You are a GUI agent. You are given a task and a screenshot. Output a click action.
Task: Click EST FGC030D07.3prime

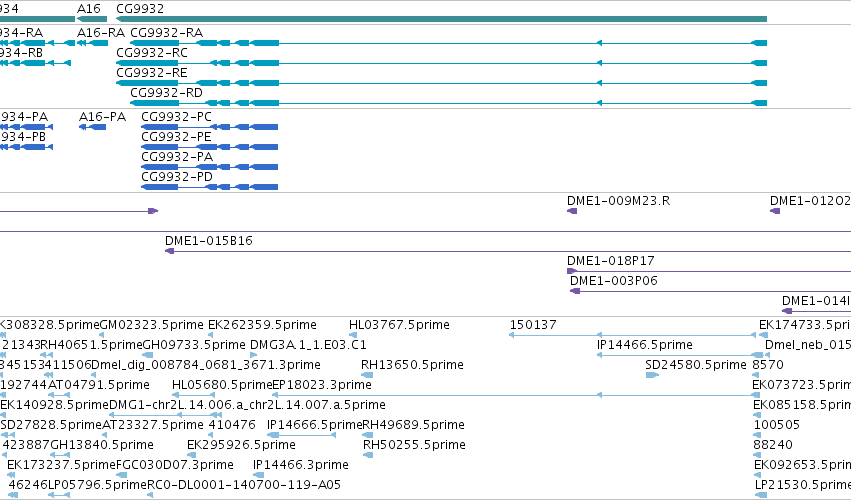pyautogui.click(x=175, y=465)
